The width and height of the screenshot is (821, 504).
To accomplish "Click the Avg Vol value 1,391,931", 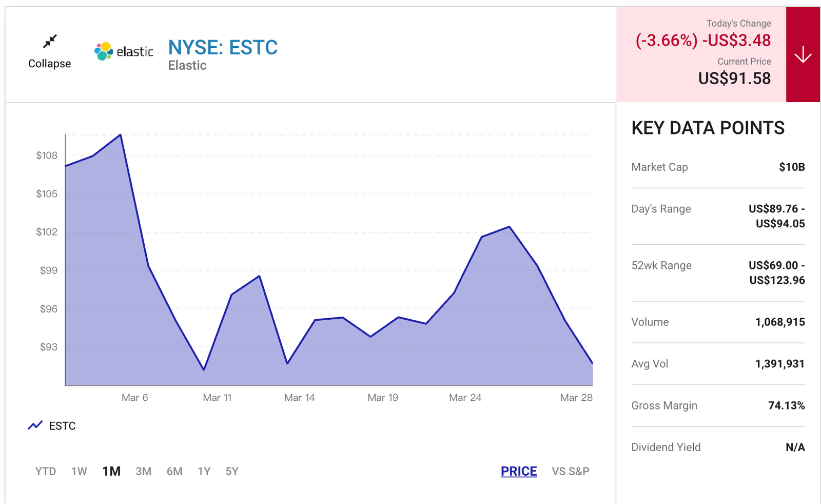I will pos(780,364).
